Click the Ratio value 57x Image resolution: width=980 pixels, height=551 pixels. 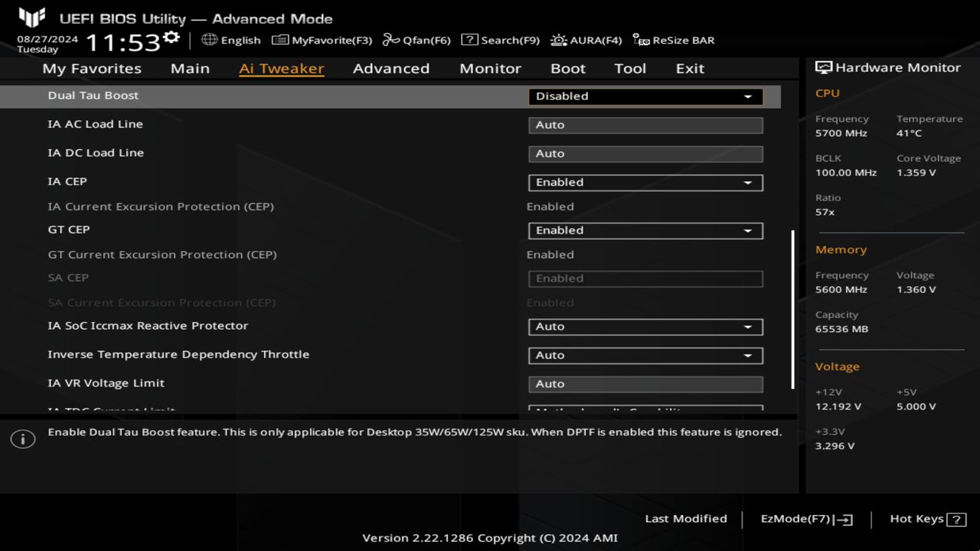click(825, 212)
